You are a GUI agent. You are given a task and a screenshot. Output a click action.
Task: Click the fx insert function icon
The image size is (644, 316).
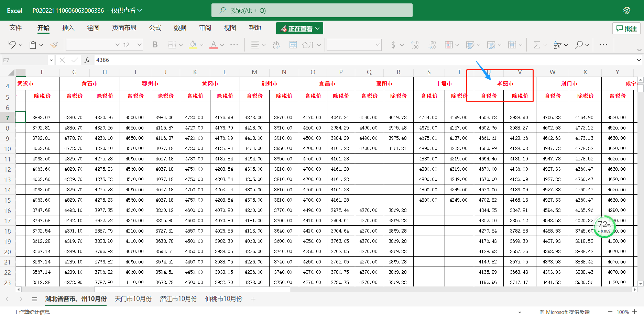[x=87, y=60]
